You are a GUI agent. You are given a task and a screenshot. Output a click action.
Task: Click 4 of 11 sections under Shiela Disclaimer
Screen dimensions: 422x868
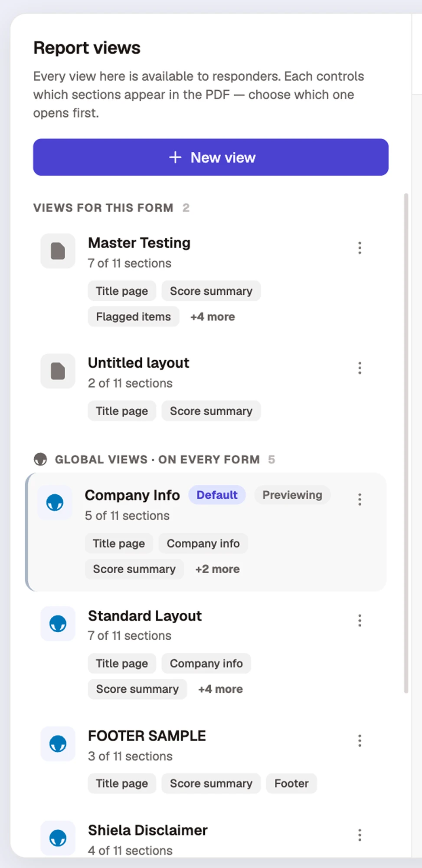tap(130, 851)
